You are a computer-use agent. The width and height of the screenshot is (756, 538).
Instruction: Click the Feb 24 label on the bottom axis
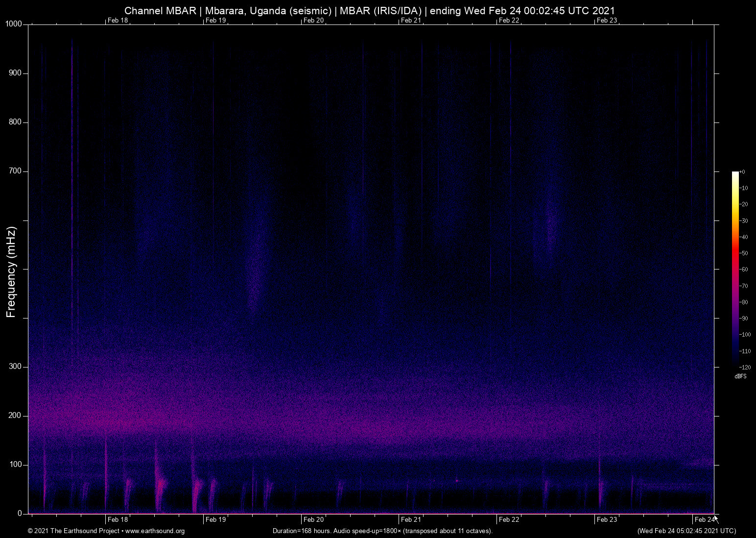point(704,519)
